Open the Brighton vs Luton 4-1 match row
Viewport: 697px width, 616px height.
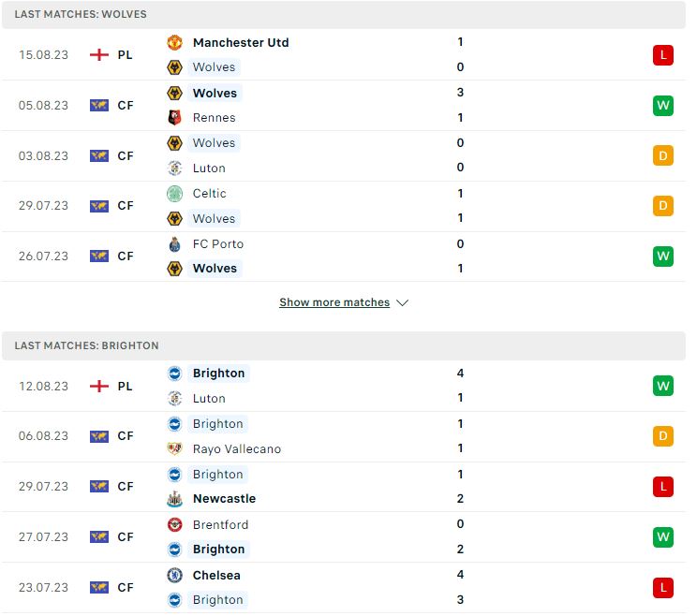pyautogui.click(x=344, y=386)
